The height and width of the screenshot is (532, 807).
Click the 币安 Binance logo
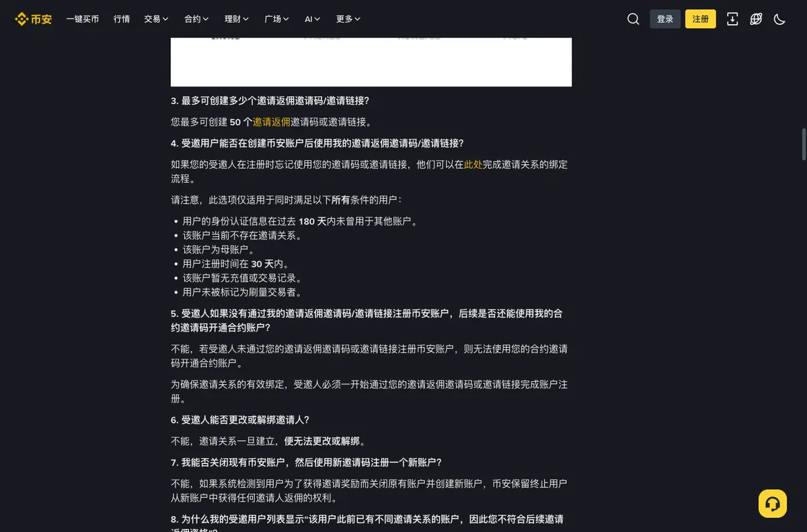pyautogui.click(x=34, y=19)
